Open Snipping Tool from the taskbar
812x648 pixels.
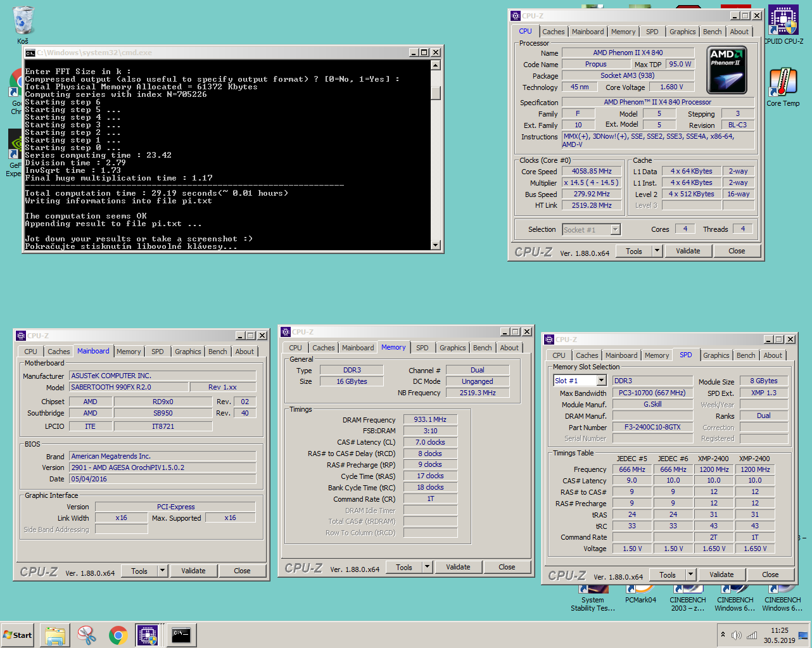pos(87,635)
